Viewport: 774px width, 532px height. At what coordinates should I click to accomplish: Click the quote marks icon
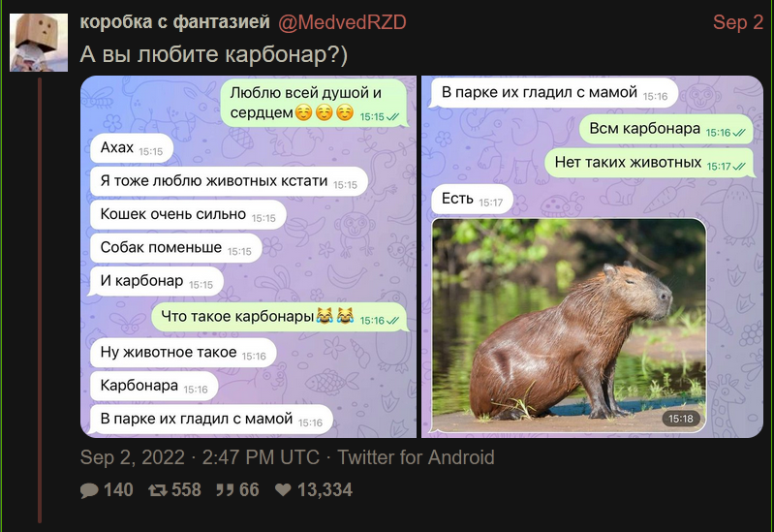(225, 490)
